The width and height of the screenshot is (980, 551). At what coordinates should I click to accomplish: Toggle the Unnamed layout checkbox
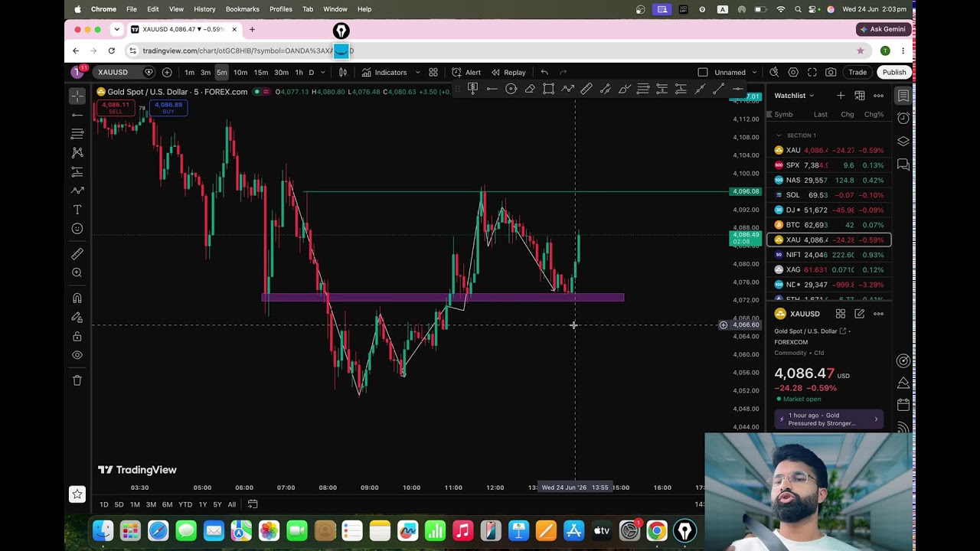[x=703, y=73]
